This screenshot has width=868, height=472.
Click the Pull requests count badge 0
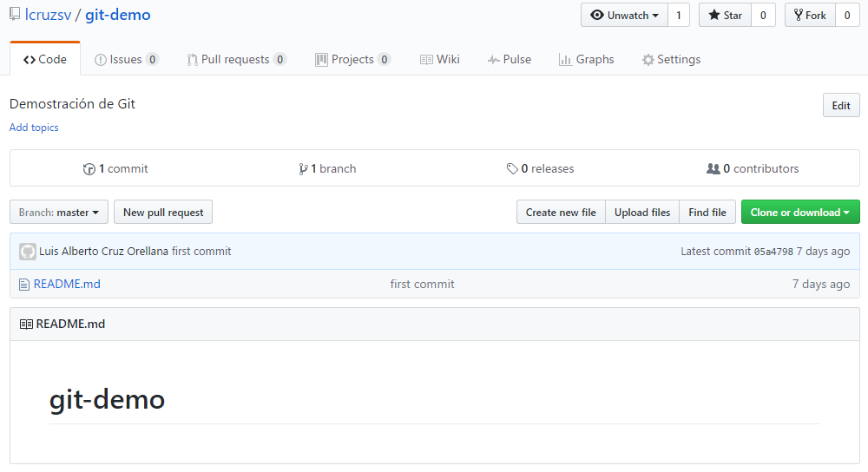(x=280, y=59)
